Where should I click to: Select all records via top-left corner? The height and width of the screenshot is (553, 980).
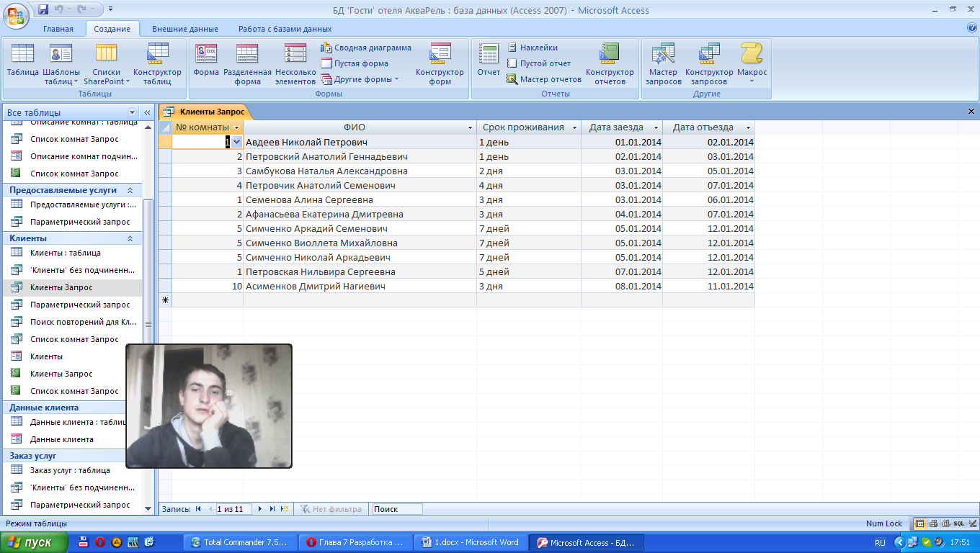[x=165, y=127]
